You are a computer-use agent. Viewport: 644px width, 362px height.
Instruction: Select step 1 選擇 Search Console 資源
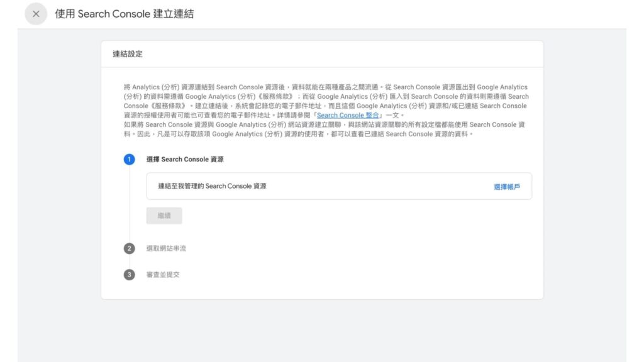pyautogui.click(x=185, y=159)
